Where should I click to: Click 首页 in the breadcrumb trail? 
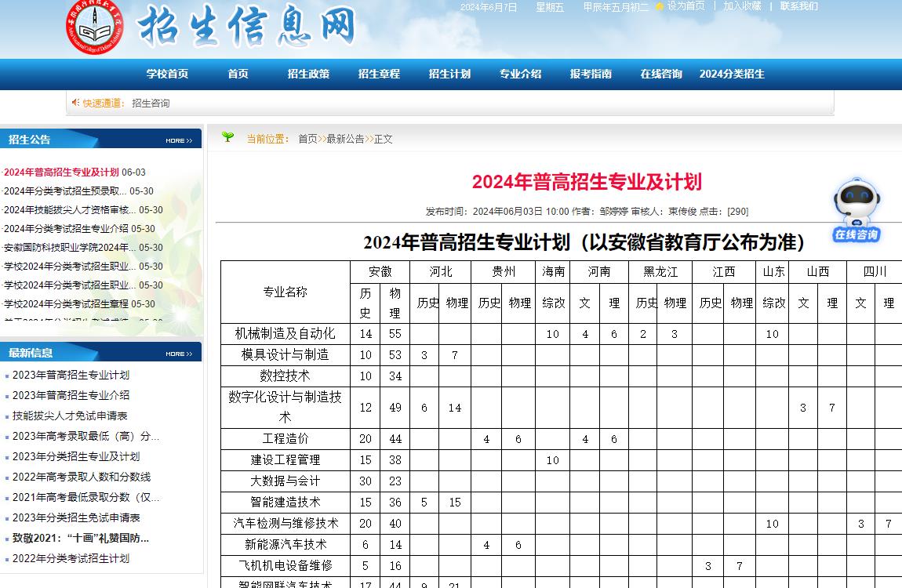307,139
